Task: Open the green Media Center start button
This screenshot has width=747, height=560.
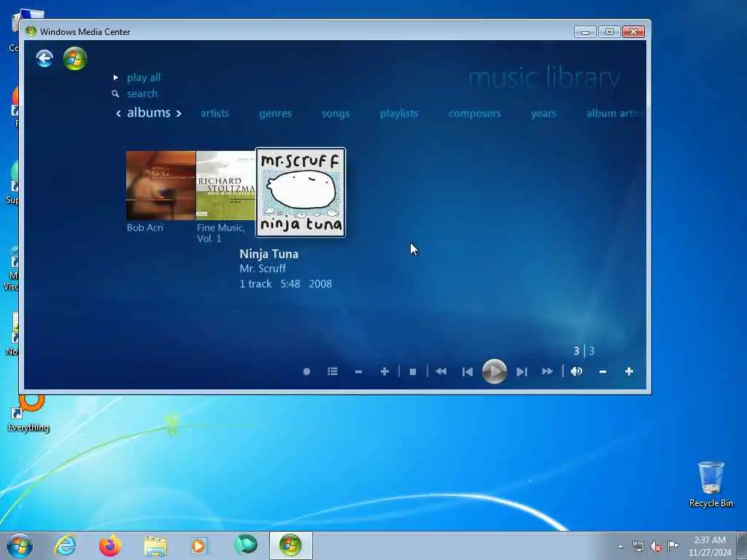Action: tap(75, 58)
